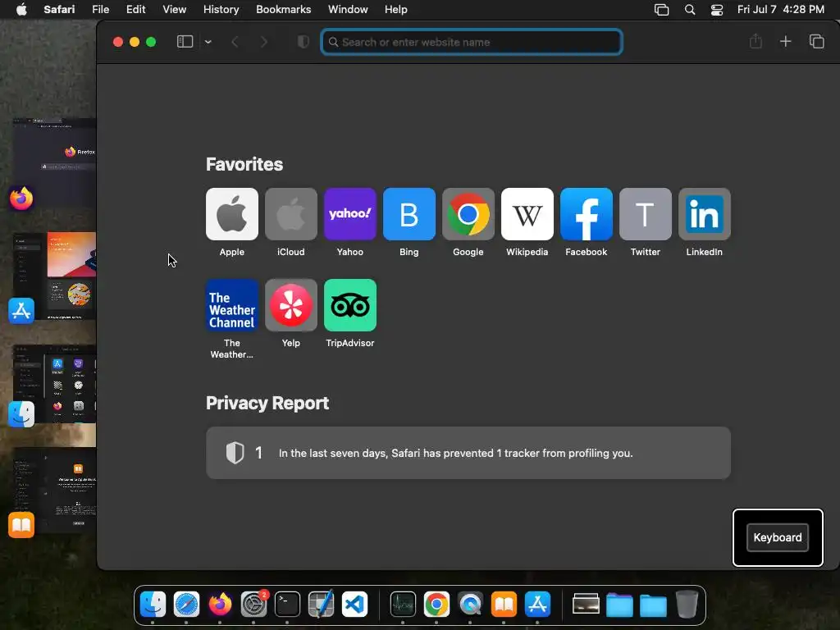Go back with the back arrow

(x=235, y=42)
